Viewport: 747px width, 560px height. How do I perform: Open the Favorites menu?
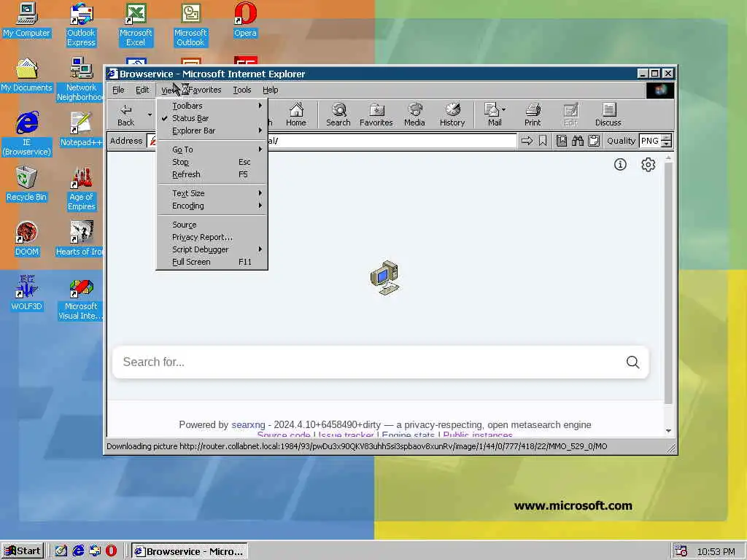pyautogui.click(x=205, y=90)
